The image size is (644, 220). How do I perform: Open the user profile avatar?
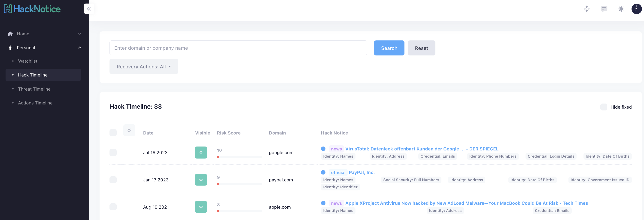point(636,9)
